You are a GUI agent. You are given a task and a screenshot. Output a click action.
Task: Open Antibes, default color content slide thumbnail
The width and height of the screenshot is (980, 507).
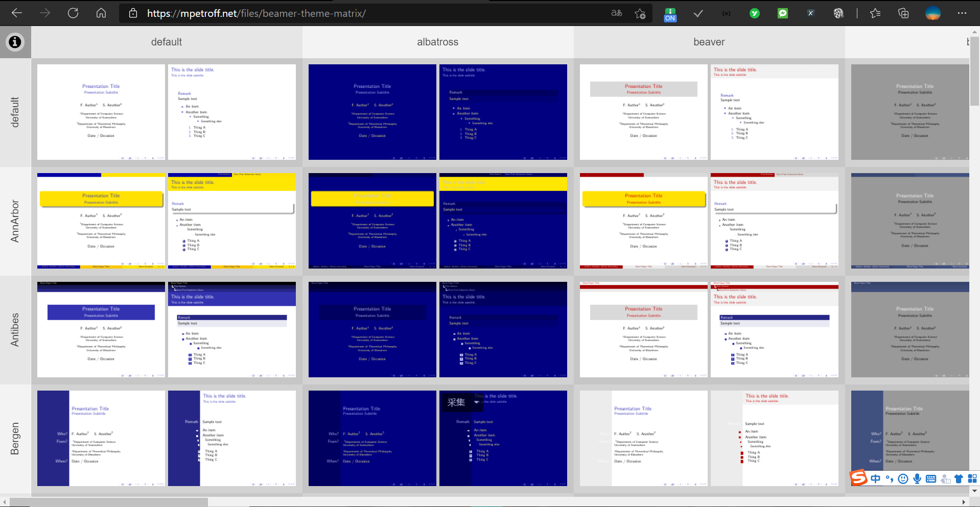(x=232, y=329)
